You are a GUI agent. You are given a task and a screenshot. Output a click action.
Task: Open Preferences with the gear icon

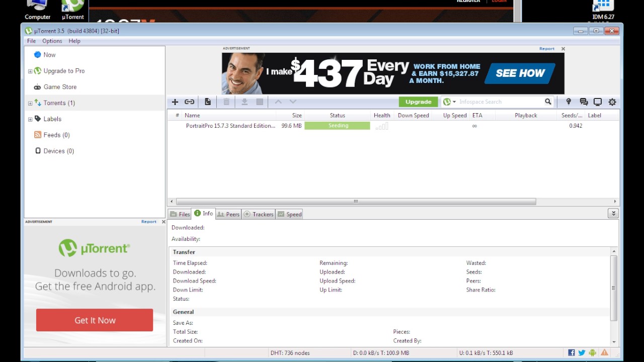click(x=612, y=102)
